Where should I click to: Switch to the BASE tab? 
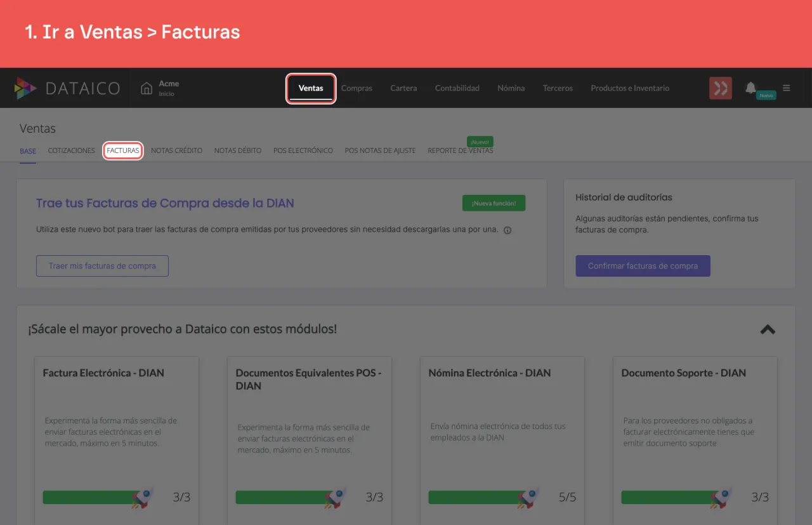(x=28, y=151)
